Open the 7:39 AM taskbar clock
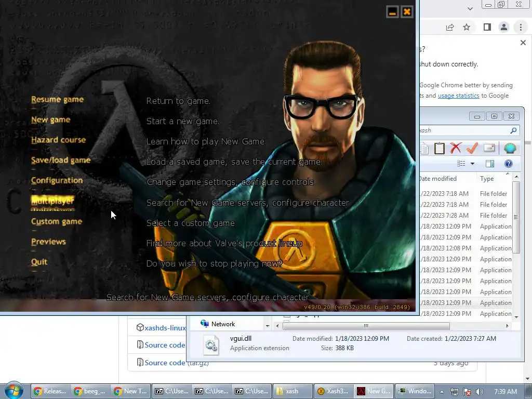 506,392
